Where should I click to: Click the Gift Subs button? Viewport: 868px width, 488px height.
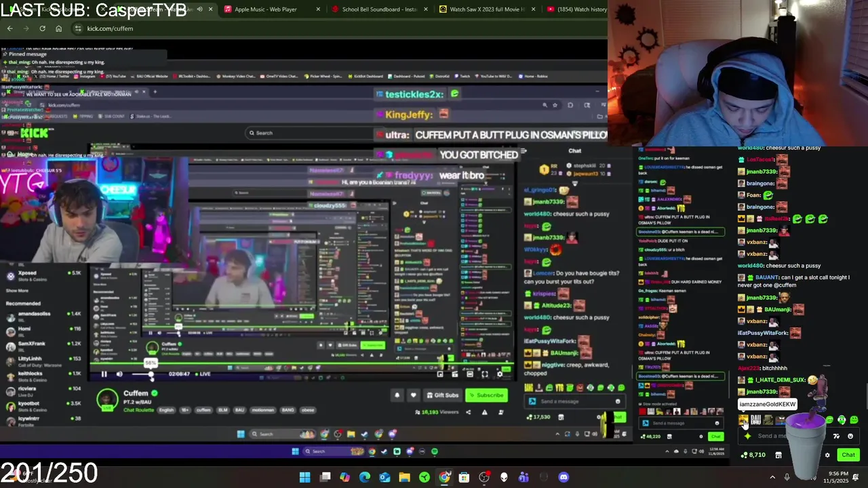click(443, 395)
